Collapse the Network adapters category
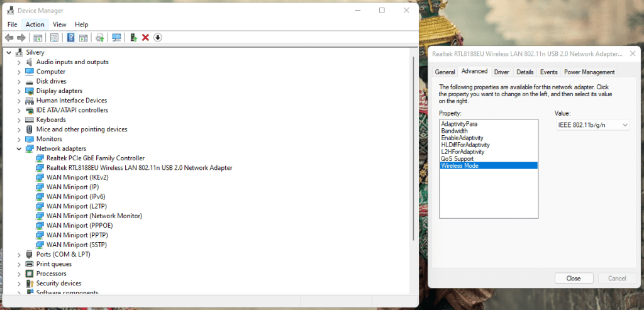 pos(19,148)
